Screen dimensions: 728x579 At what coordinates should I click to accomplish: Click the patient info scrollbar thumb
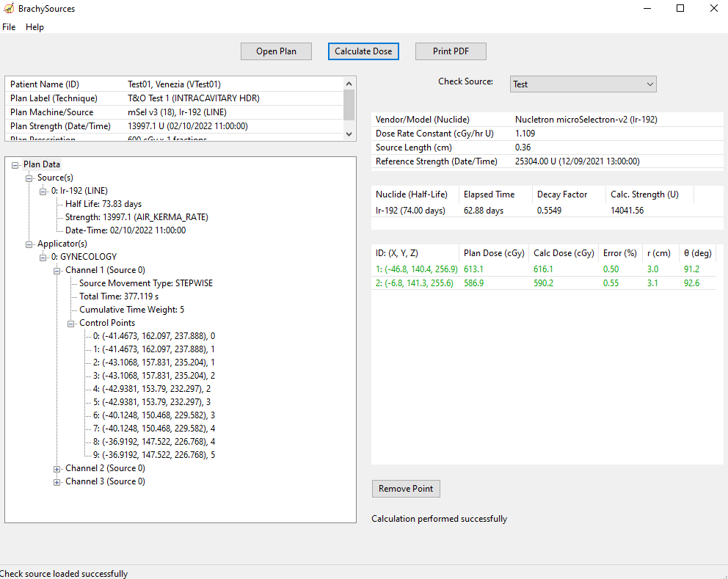[349, 105]
